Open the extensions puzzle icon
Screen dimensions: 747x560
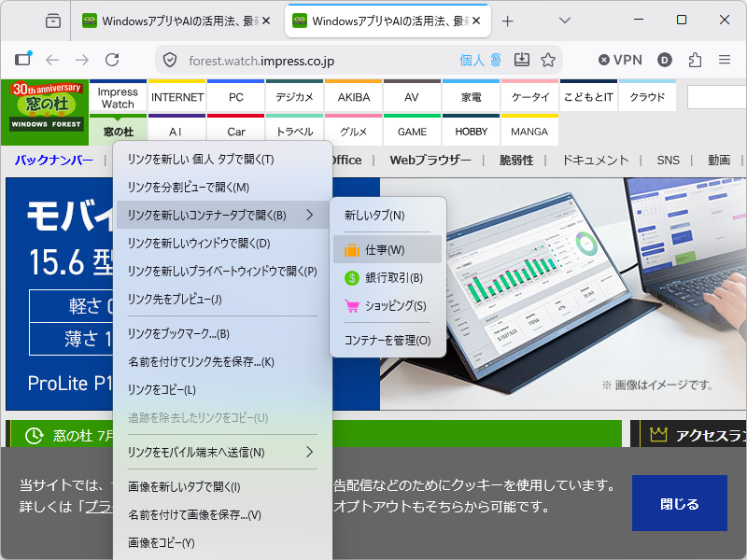pyautogui.click(x=695, y=60)
